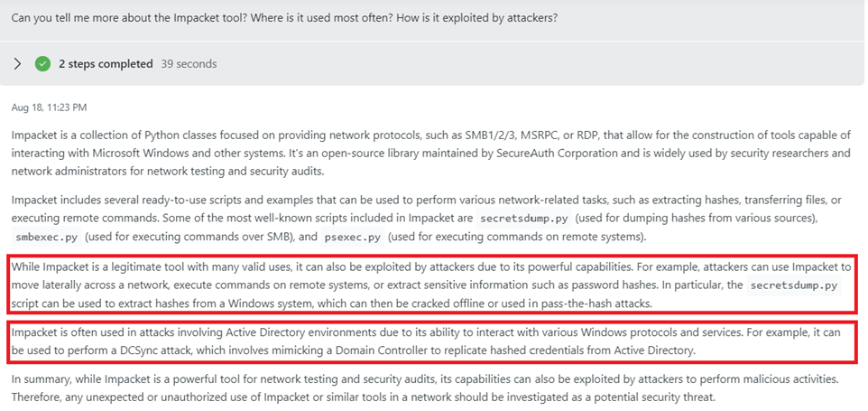Click the psexec.py code snippet
This screenshot has height=411, width=868.
pyautogui.click(x=353, y=238)
